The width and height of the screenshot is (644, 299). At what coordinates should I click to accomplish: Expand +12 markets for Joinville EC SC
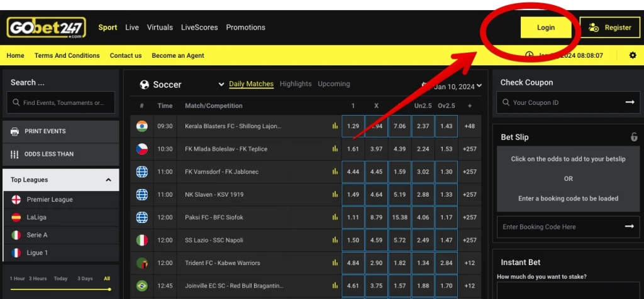[x=469, y=286]
